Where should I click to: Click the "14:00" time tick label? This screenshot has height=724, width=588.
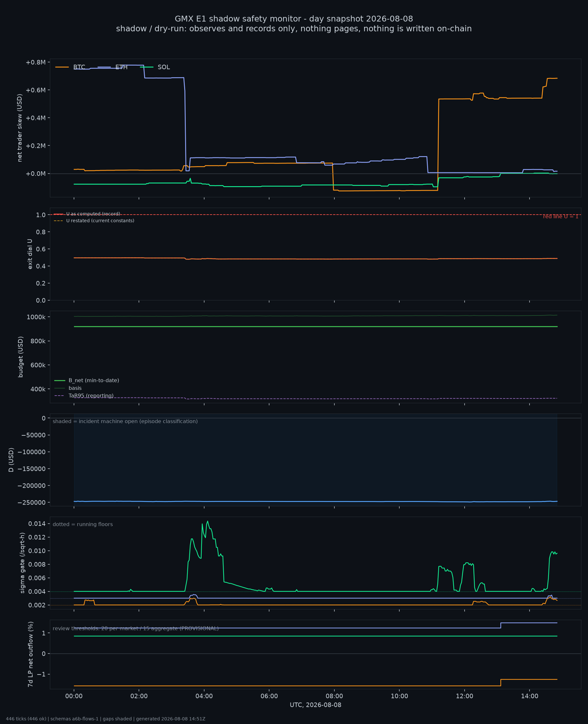pyautogui.click(x=530, y=696)
